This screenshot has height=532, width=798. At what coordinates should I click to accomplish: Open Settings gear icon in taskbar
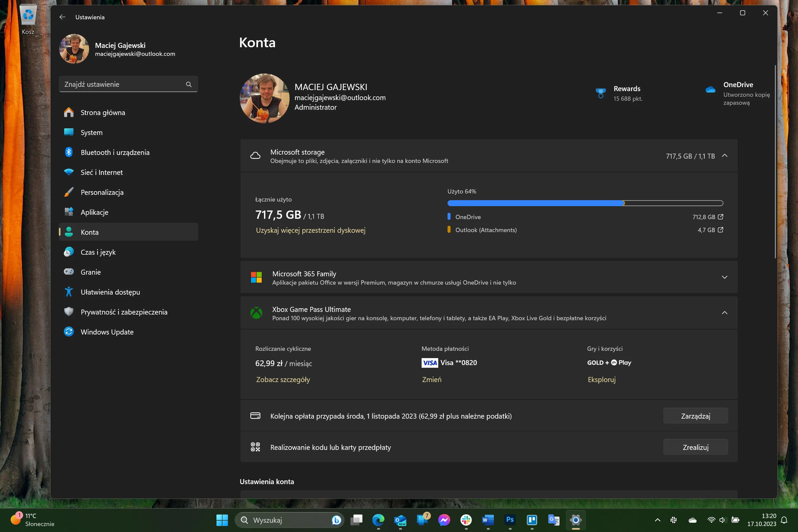click(x=576, y=520)
